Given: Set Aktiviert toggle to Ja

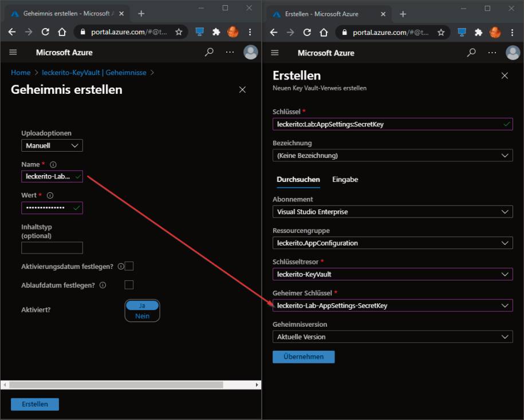Looking at the screenshot, I should pyautogui.click(x=143, y=306).
